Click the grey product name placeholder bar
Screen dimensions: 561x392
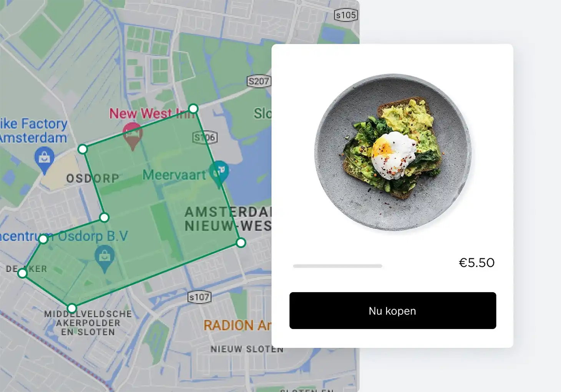337,266
